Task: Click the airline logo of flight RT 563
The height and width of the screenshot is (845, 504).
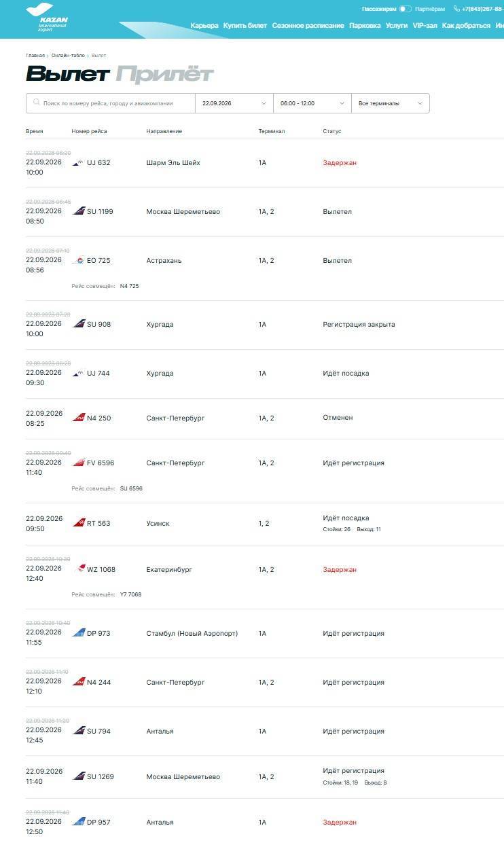Action: (79, 523)
